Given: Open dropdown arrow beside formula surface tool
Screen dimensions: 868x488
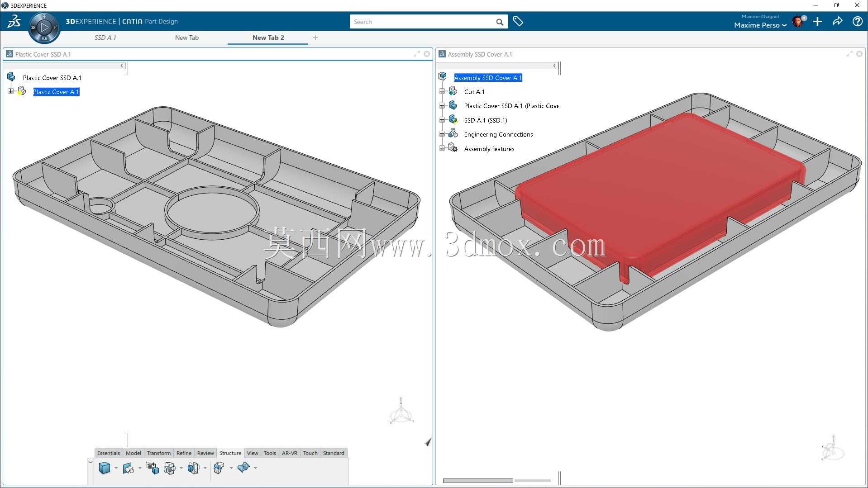Looking at the screenshot, I should 255,468.
